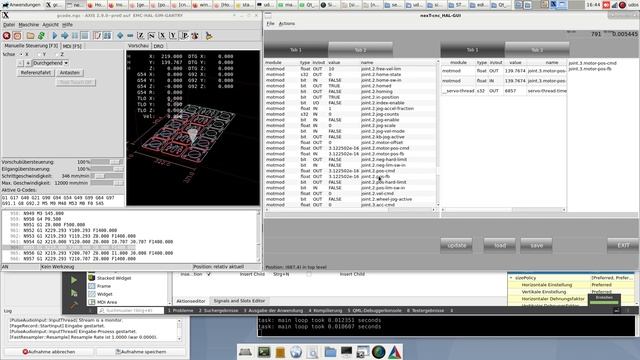Select the joint.2.motor-pos-cmd row

[350, 148]
